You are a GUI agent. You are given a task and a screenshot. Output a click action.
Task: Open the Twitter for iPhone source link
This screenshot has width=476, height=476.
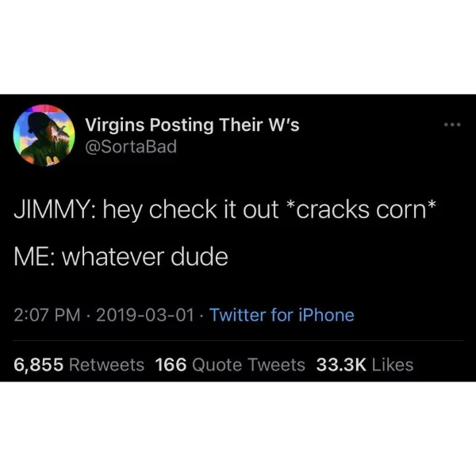[x=282, y=315]
